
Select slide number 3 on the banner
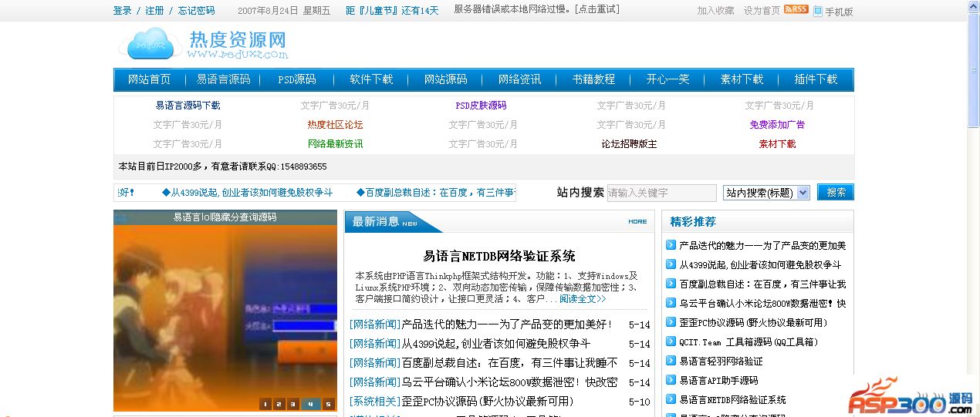293,403
